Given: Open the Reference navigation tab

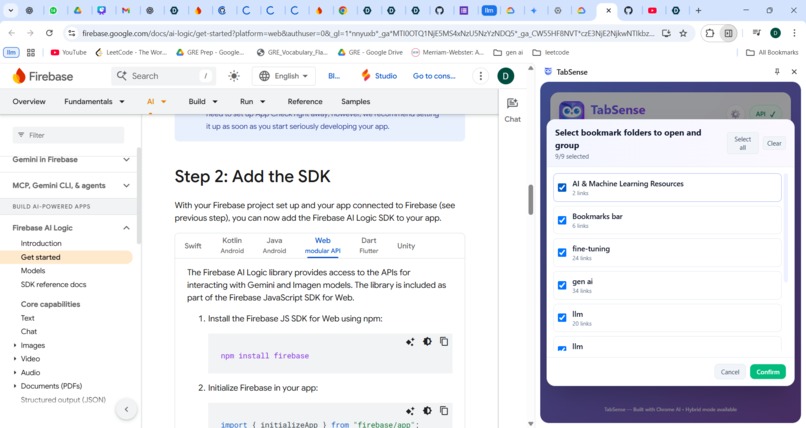Looking at the screenshot, I should [305, 102].
